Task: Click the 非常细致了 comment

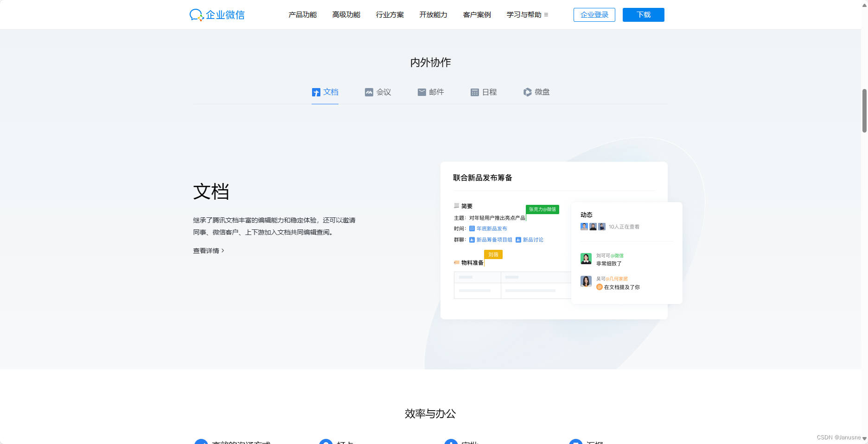Action: pyautogui.click(x=609, y=264)
